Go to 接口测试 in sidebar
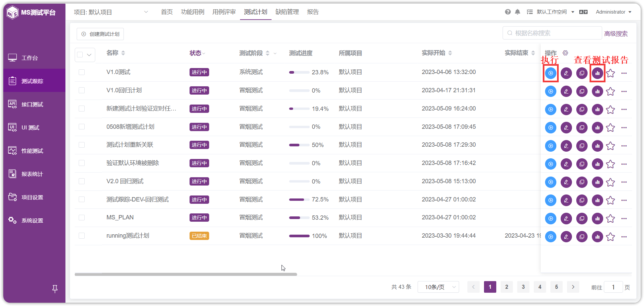Screen dimensions: 644x306 tap(35, 104)
